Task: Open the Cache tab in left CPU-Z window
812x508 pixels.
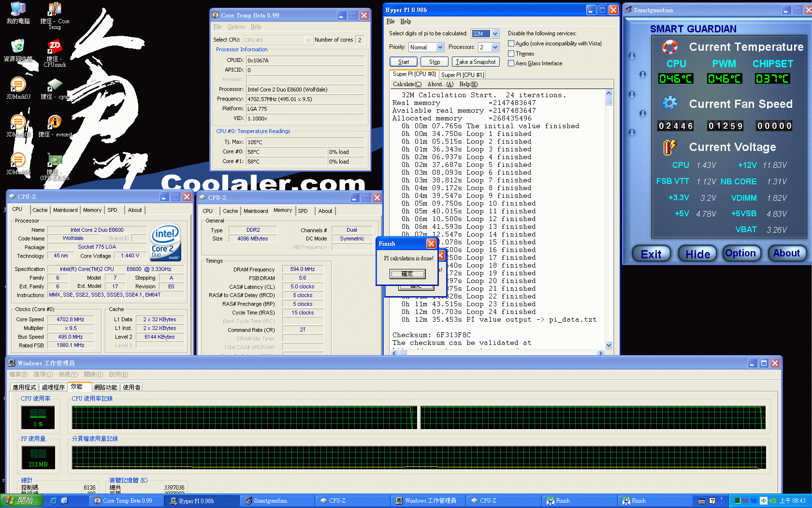Action: coord(40,210)
